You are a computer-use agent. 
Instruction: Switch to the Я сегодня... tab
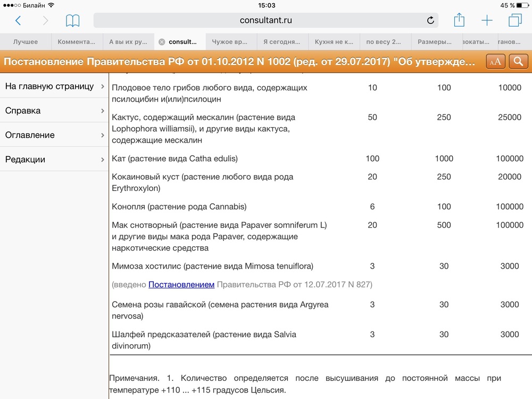tap(282, 41)
